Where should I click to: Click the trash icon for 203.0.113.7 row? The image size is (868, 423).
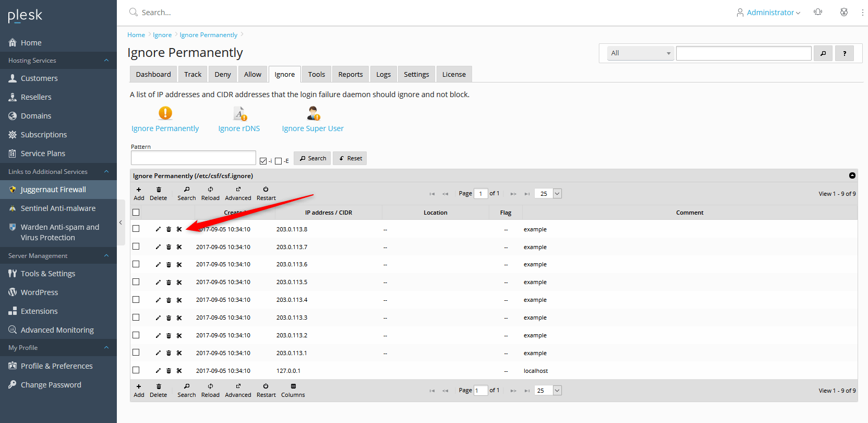pos(168,247)
